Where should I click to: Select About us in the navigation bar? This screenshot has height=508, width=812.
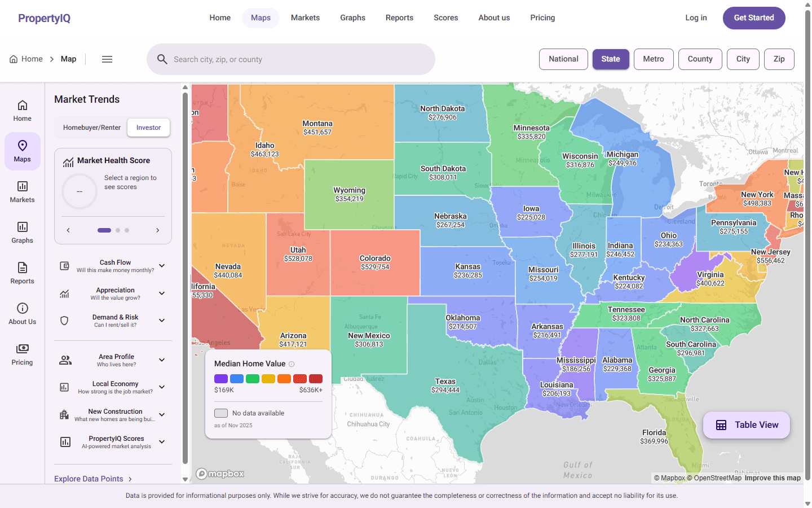[494, 17]
